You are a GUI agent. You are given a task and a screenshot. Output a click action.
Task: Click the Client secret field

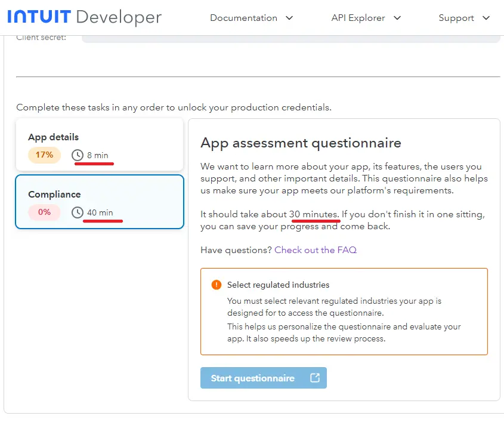click(x=290, y=38)
